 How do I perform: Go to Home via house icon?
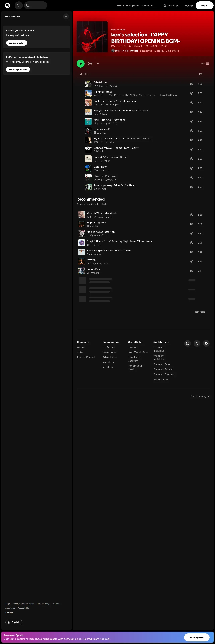pyautogui.click(x=19, y=5)
